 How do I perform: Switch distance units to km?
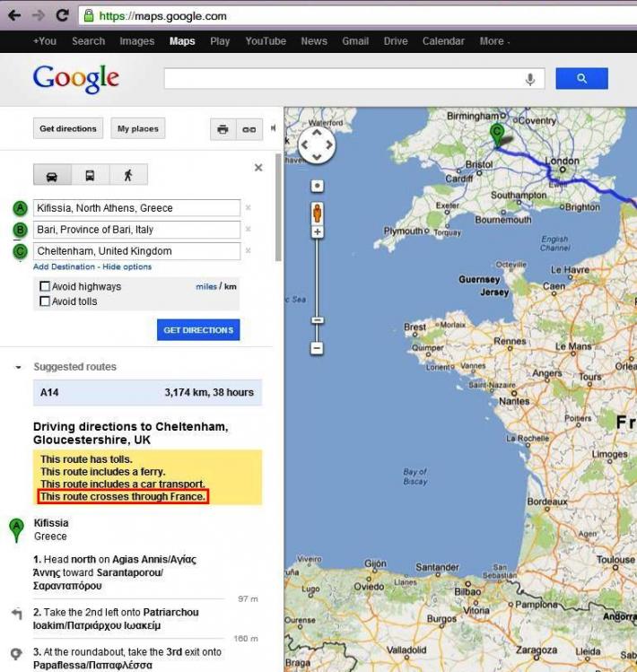(x=231, y=286)
